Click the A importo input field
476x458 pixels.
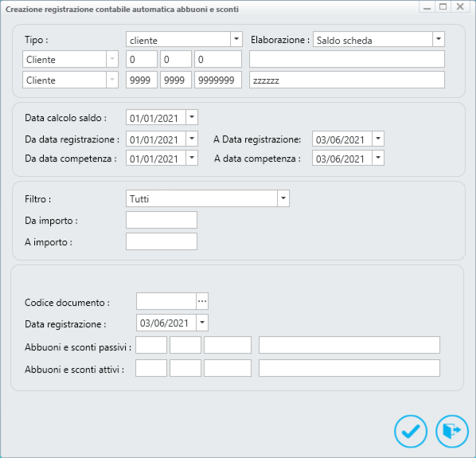pyautogui.click(x=162, y=241)
